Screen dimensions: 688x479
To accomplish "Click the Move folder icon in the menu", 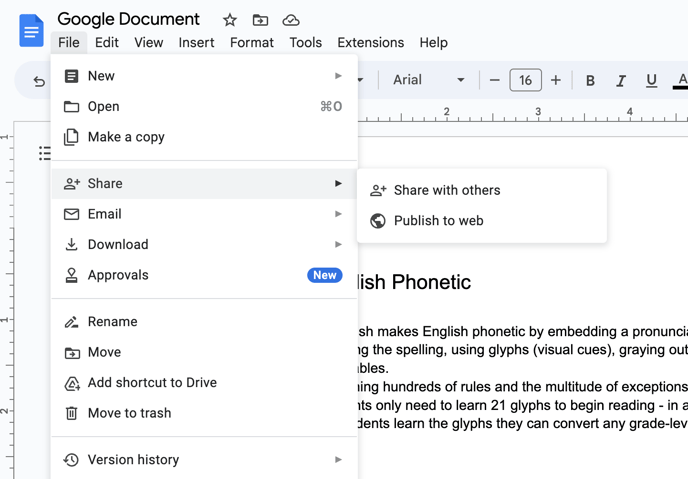I will tap(72, 353).
